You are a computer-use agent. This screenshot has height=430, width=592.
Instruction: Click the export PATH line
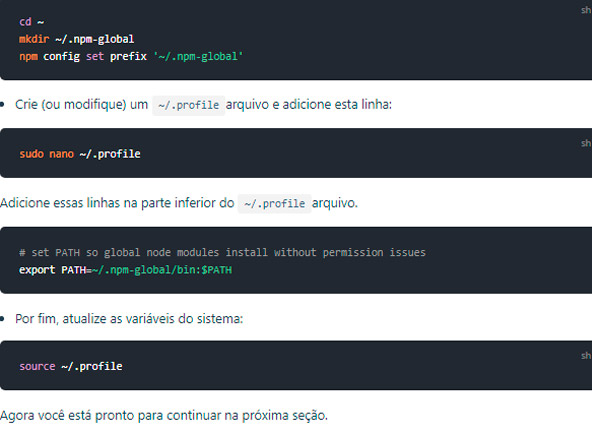[x=125, y=270]
